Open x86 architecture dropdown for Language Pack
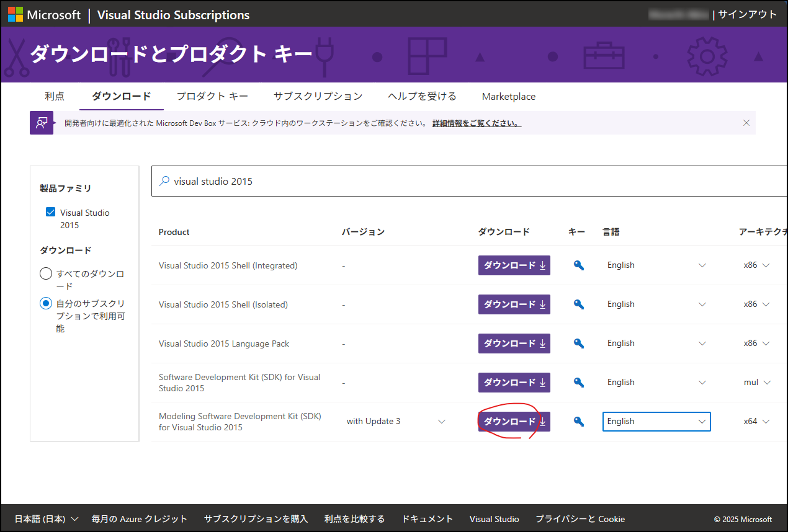 tap(756, 344)
